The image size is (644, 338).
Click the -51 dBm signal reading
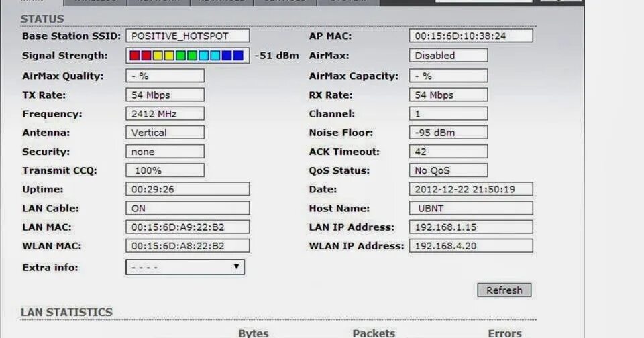pyautogui.click(x=276, y=56)
